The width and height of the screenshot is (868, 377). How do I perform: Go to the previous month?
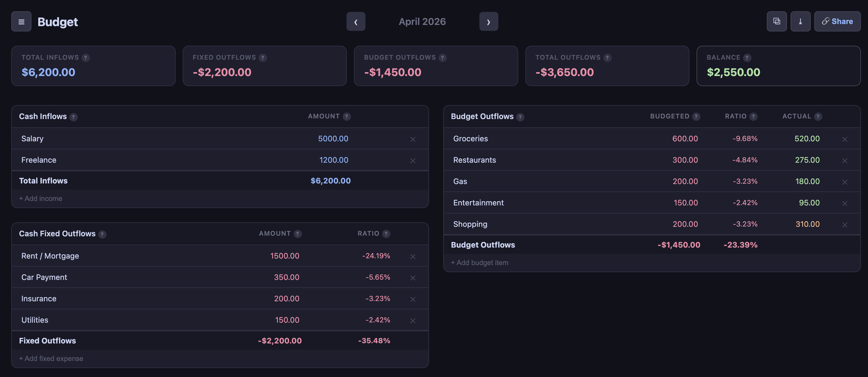[x=356, y=21]
